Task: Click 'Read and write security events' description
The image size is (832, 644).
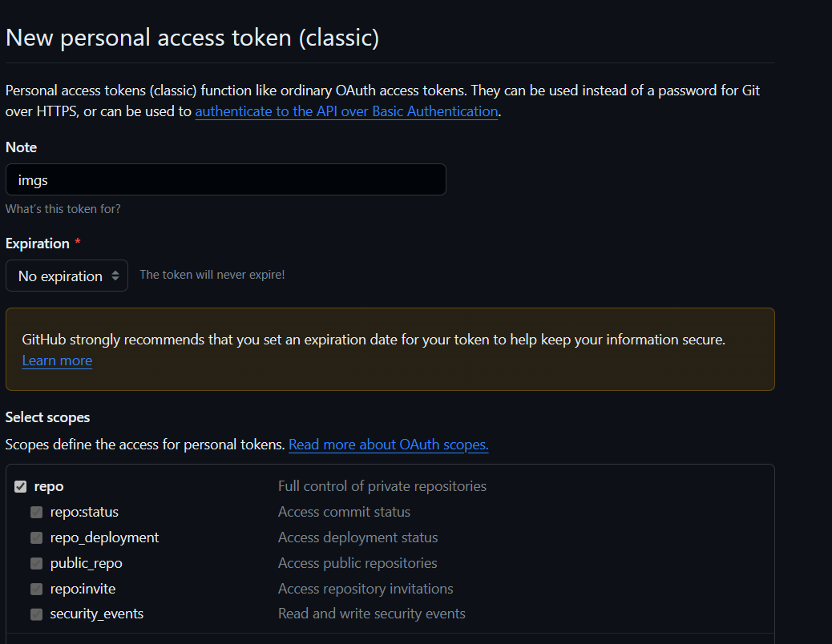Action: click(371, 614)
